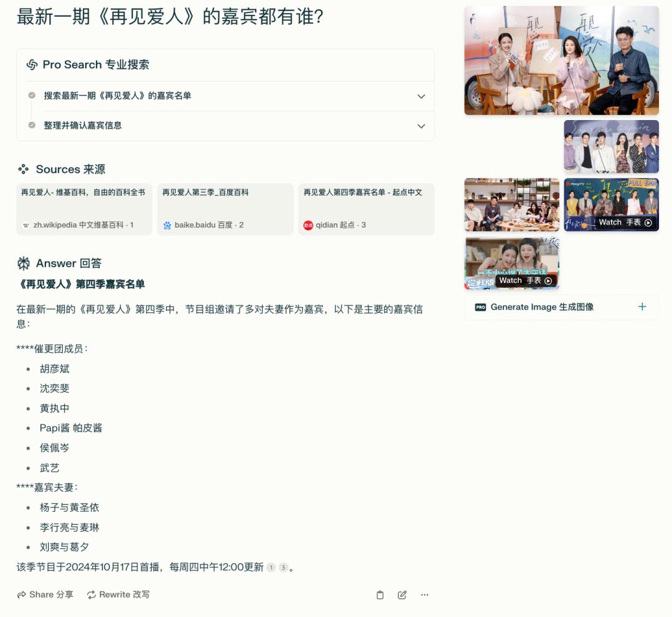
Task: Click the edit query pencil icon
Action: [403, 595]
